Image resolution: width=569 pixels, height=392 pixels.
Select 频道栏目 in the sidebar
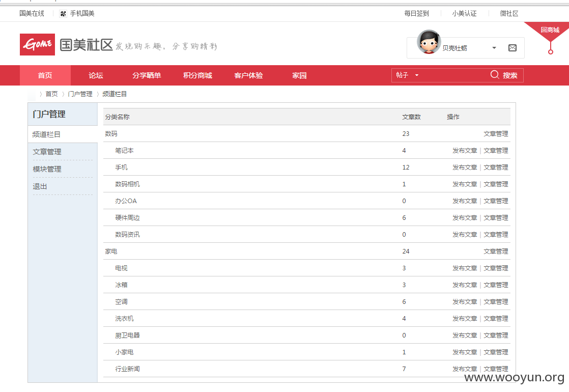click(x=46, y=134)
